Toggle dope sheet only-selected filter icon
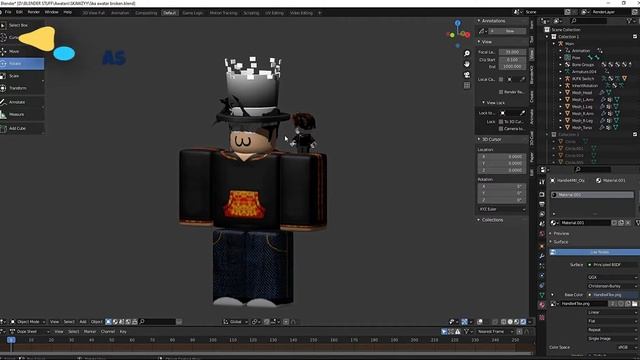Image resolution: width=640 pixels, height=360 pixels. coord(444,332)
